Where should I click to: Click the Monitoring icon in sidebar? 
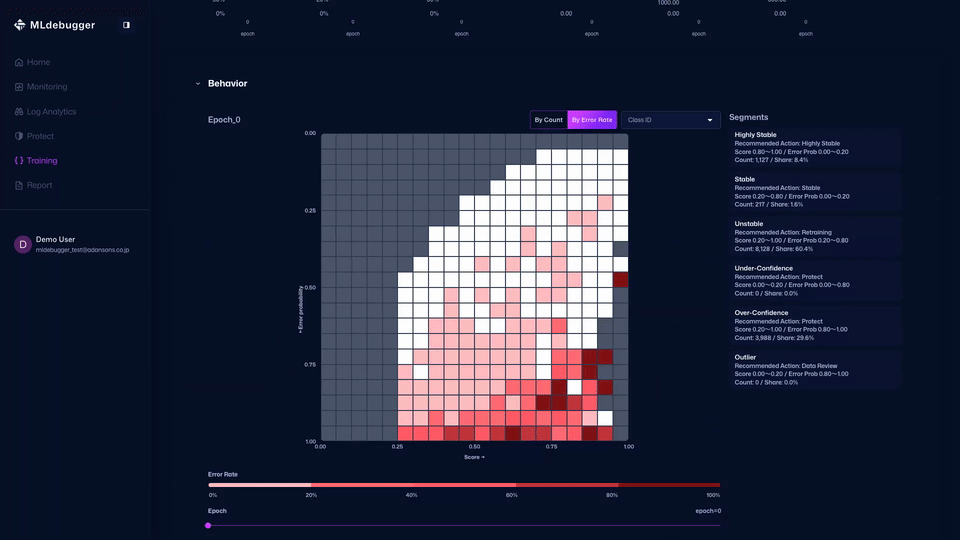coord(19,87)
